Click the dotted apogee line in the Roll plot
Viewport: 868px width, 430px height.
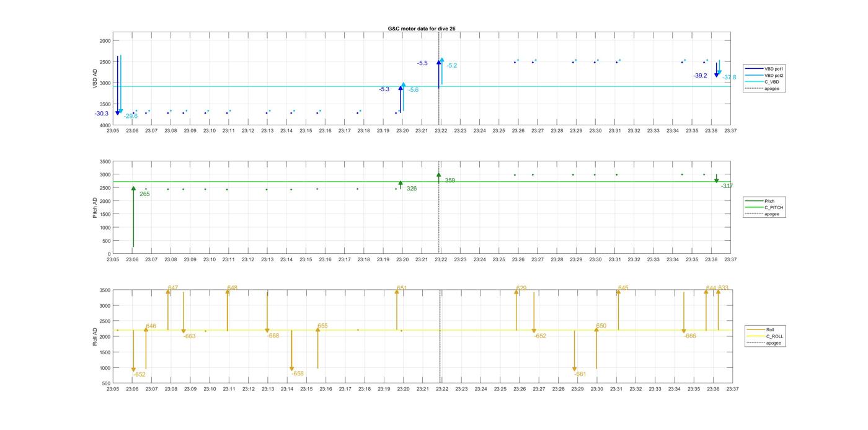440,337
